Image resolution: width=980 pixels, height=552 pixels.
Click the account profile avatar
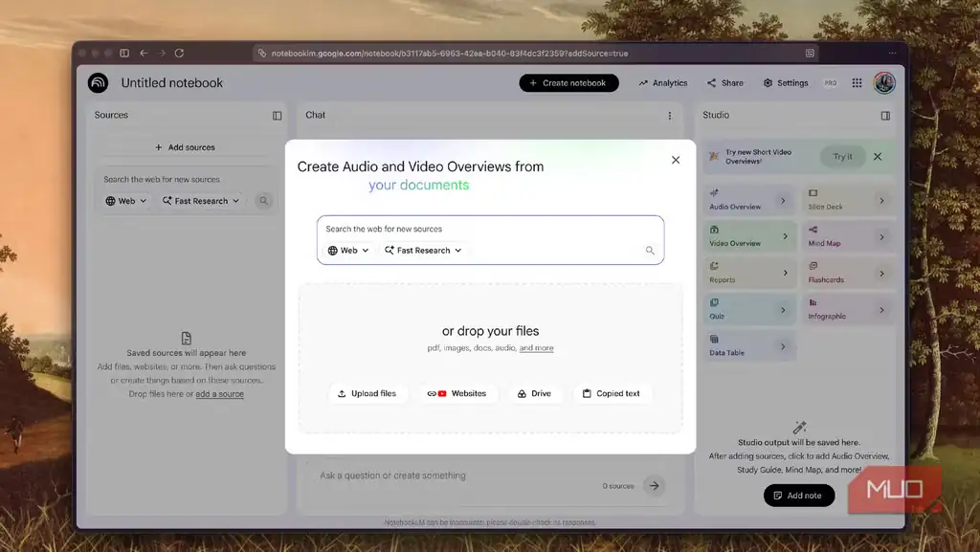click(884, 83)
